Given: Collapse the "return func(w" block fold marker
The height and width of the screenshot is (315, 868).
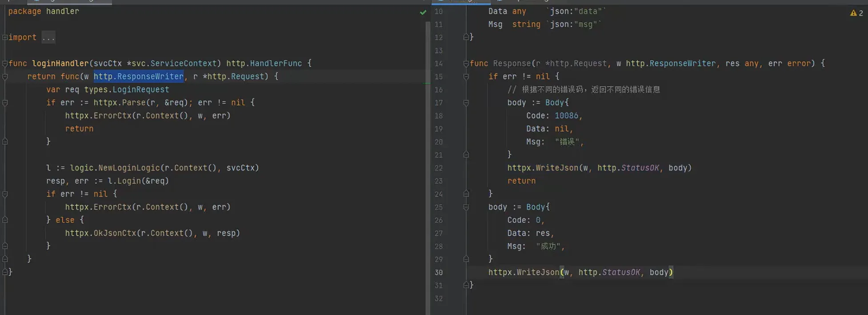Looking at the screenshot, I should tap(4, 77).
